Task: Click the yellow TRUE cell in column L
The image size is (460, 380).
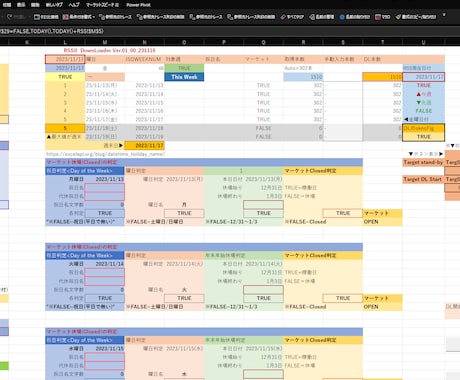Action: [x=65, y=77]
